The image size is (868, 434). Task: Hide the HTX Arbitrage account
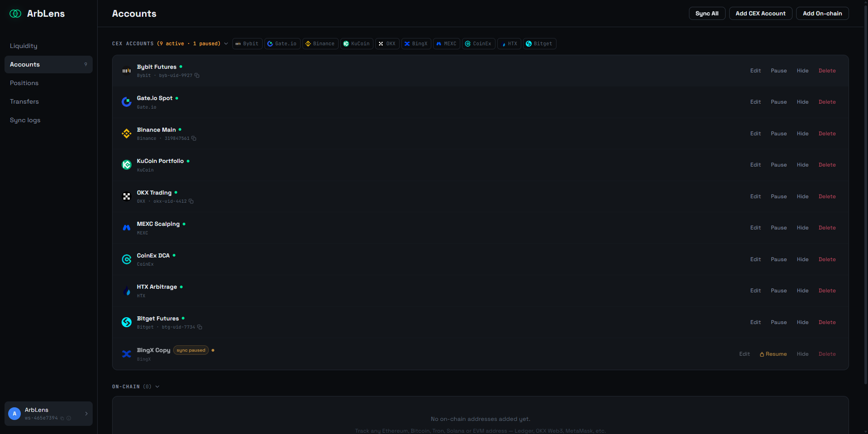(802, 291)
